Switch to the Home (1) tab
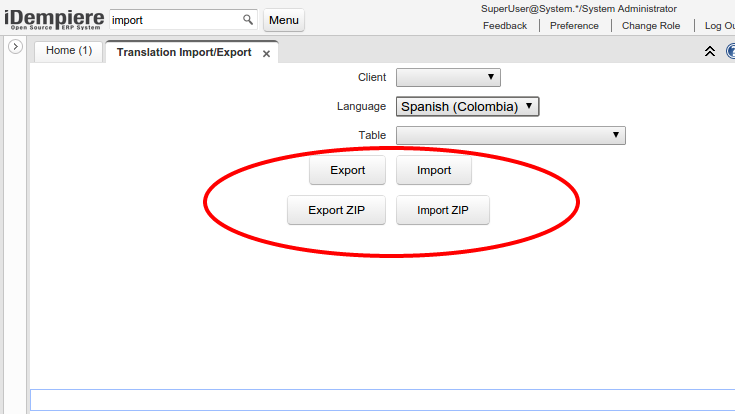 tap(69, 51)
